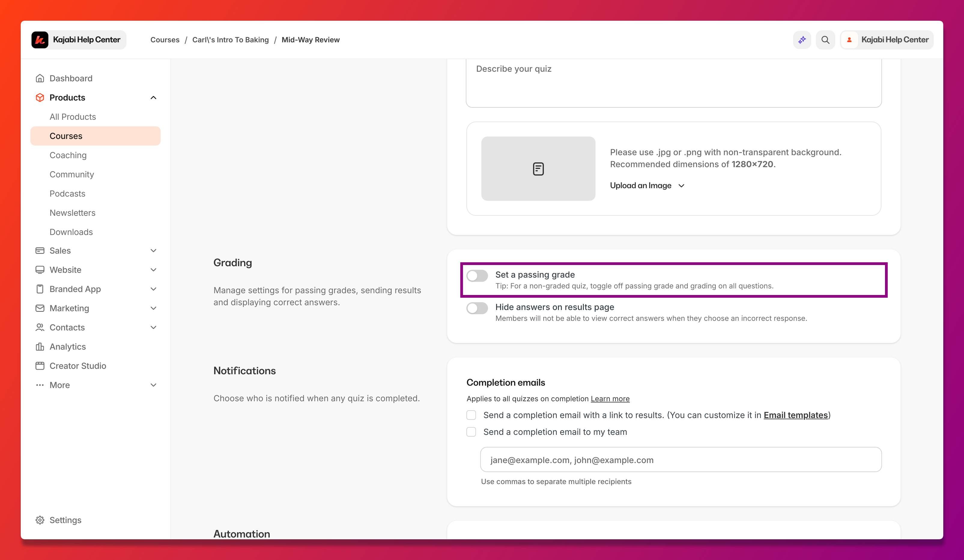Expand the Branded App chevron
The image size is (964, 560).
click(153, 289)
